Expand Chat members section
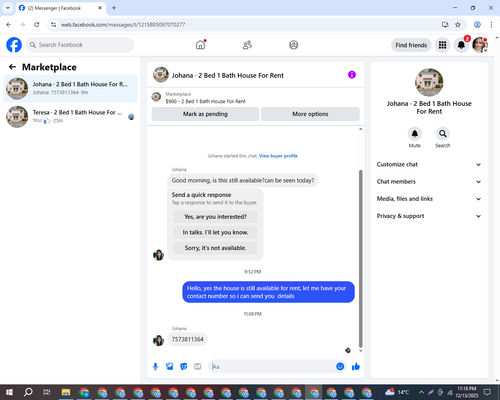The image size is (500, 400). coord(429,182)
